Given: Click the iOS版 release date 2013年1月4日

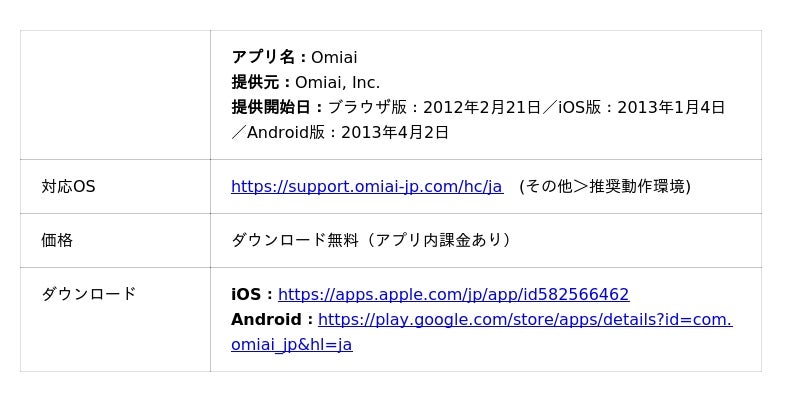Looking at the screenshot, I should coord(670,108).
